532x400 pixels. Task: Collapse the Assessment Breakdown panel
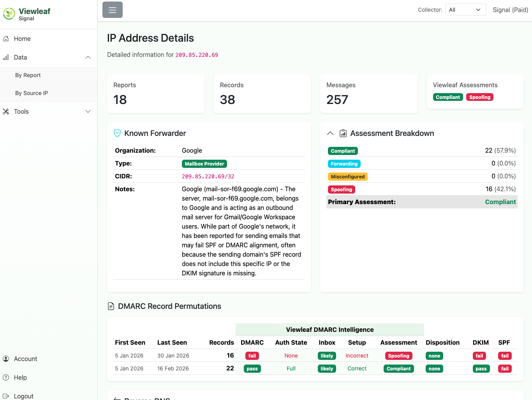tap(330, 133)
